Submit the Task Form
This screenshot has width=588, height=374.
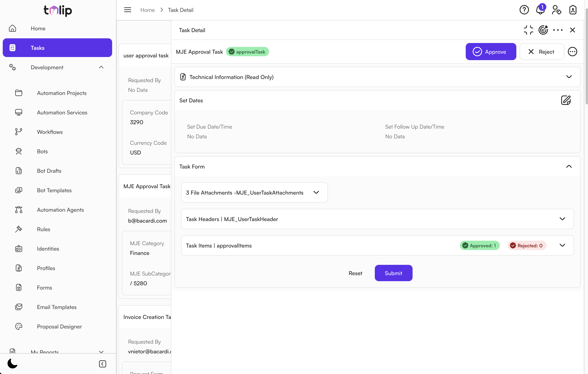[393, 273]
